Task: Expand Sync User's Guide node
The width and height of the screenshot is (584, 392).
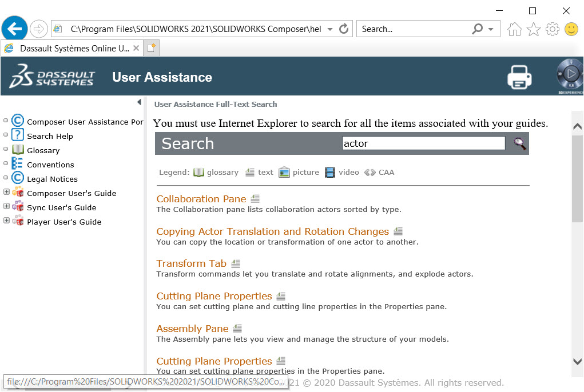Action: point(6,206)
